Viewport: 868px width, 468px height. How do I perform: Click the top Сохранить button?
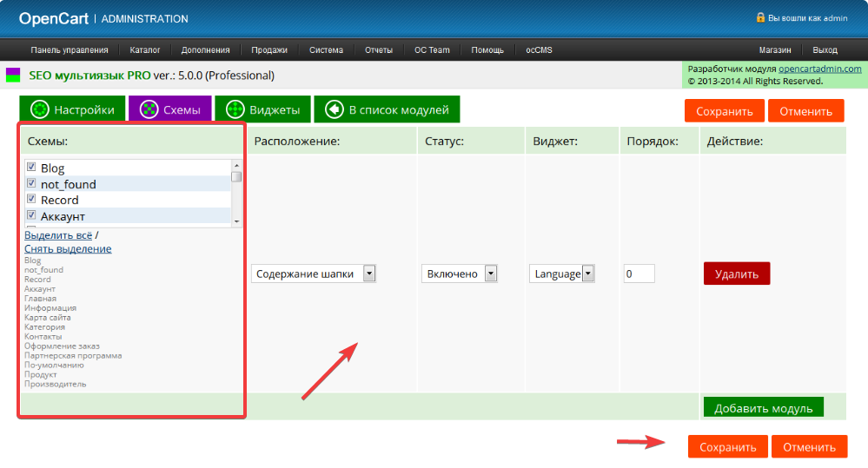coord(724,110)
